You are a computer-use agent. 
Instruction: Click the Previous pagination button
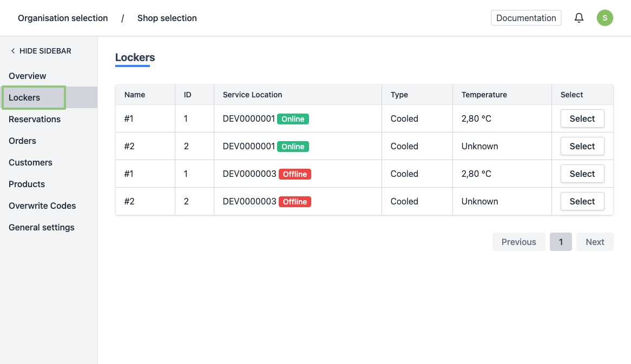click(518, 242)
